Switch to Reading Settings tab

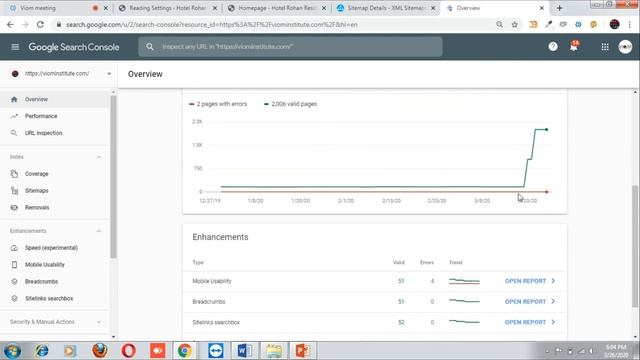[167, 8]
